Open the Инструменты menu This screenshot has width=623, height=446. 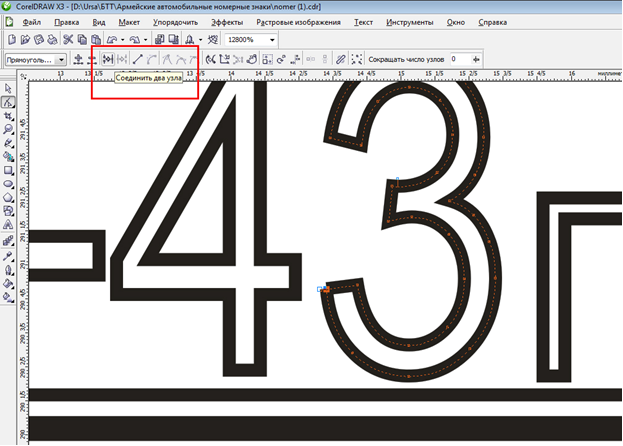410,22
